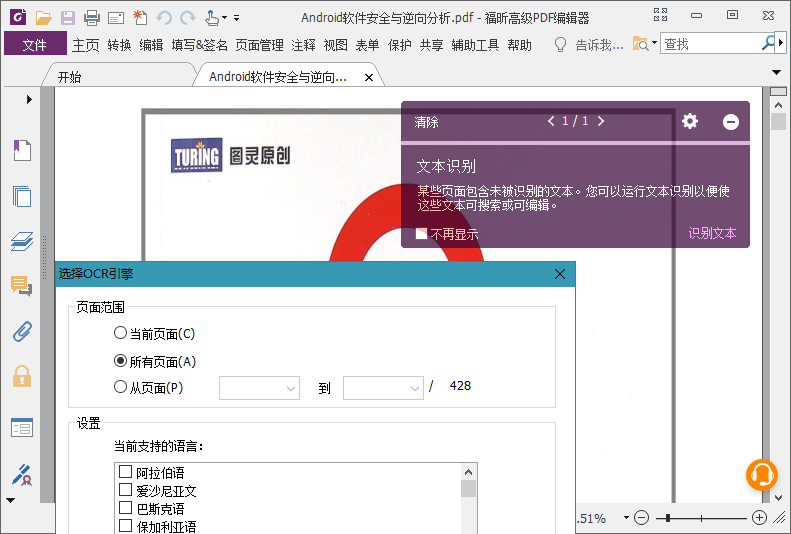Toggle the ribbon display mode icon
The height and width of the screenshot is (534, 791).
660,15
